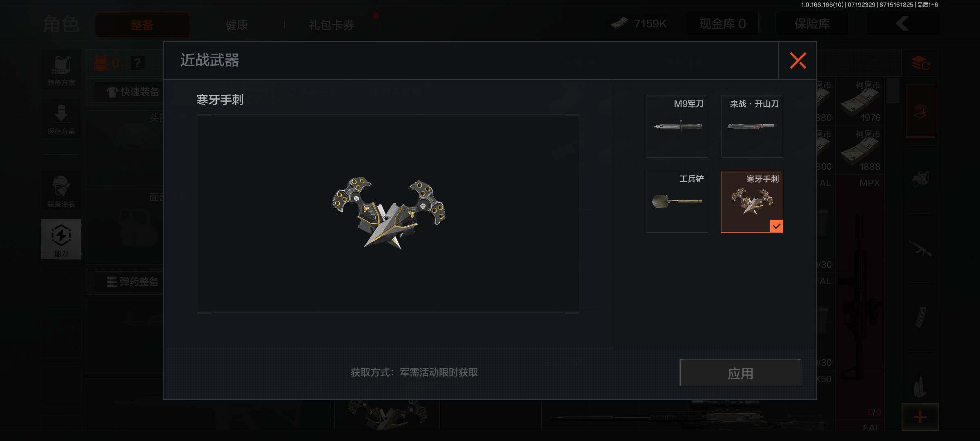Open the 装备涂装 skin icon
The width and height of the screenshot is (980, 441).
(61, 191)
